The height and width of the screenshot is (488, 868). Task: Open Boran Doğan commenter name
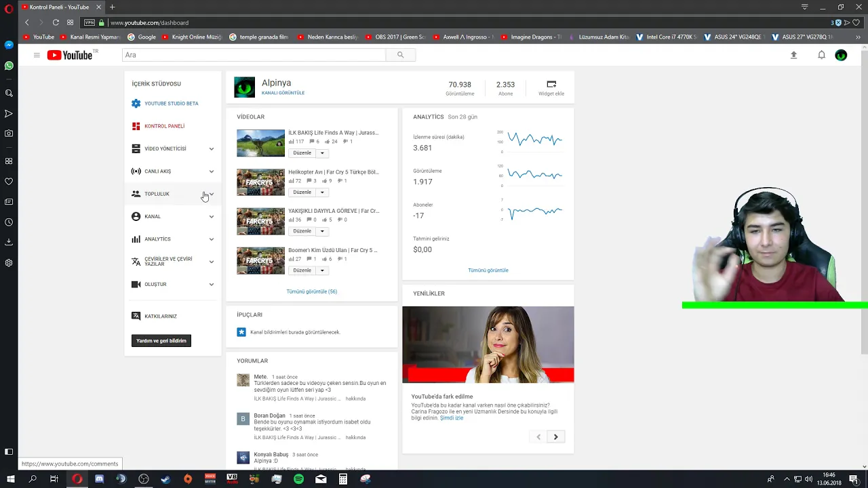(270, 415)
